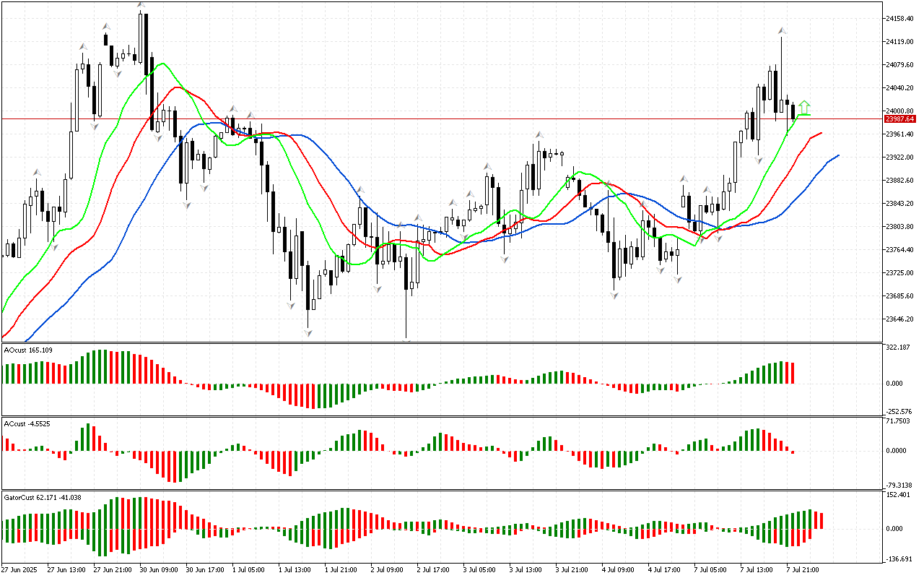
Task: Click the -136.691 Gator scale value
Action: pyautogui.click(x=899, y=558)
